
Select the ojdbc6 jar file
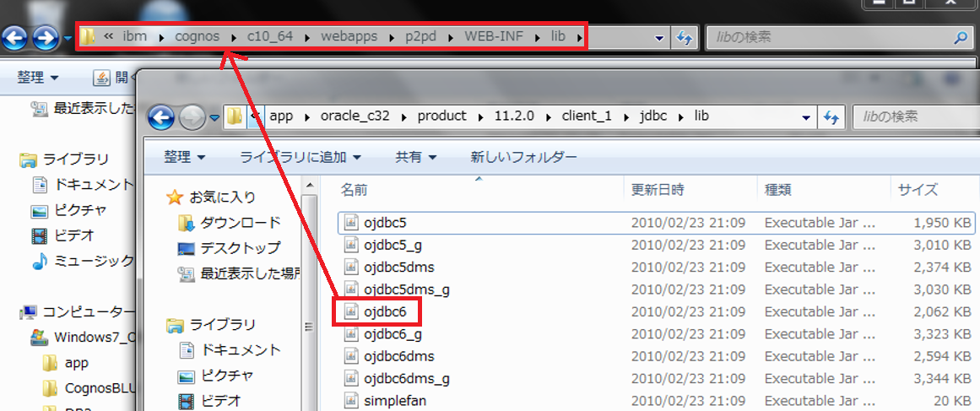coord(386,311)
